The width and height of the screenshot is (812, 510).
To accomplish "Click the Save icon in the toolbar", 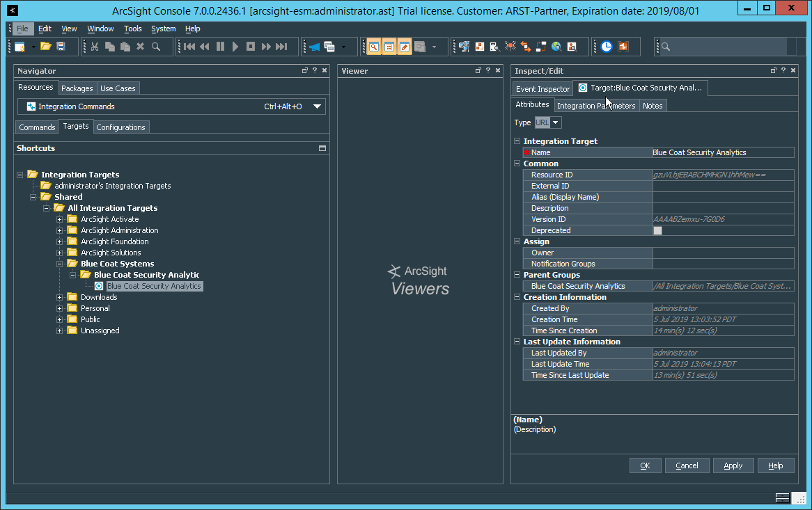I will [x=61, y=47].
